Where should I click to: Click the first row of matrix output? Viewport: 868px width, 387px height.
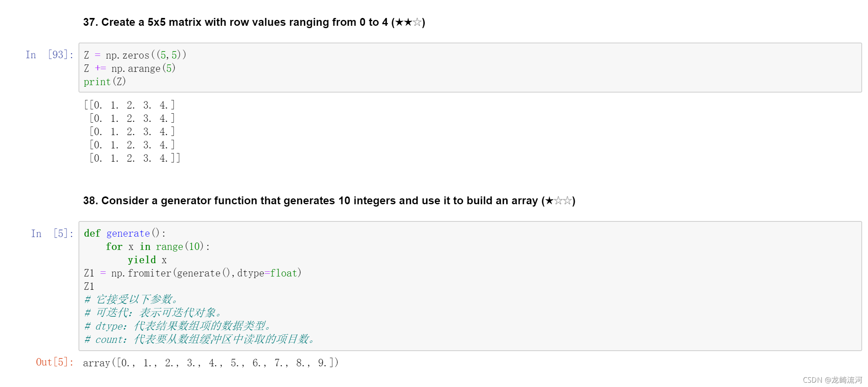pyautogui.click(x=130, y=105)
